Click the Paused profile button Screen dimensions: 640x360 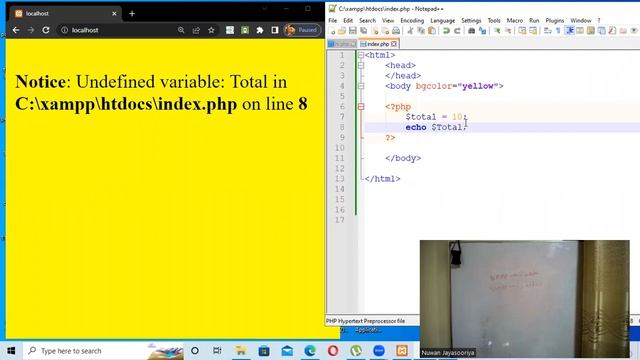pyautogui.click(x=303, y=30)
